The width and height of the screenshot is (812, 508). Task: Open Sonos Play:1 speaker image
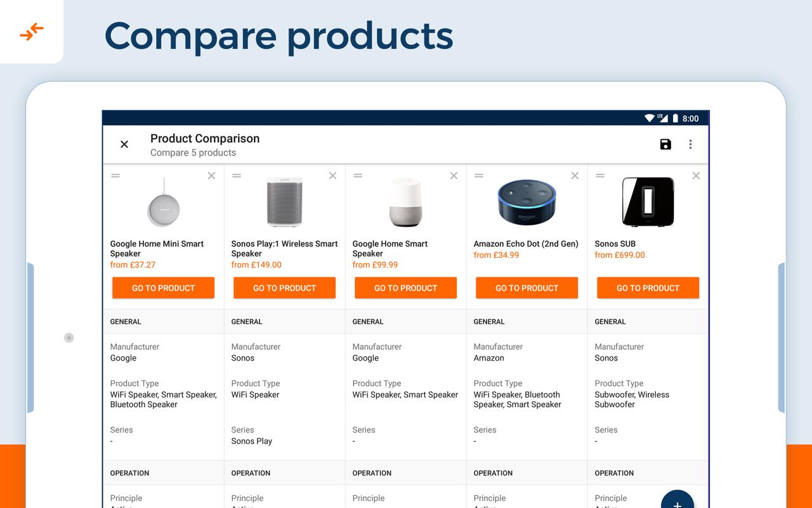(x=285, y=202)
